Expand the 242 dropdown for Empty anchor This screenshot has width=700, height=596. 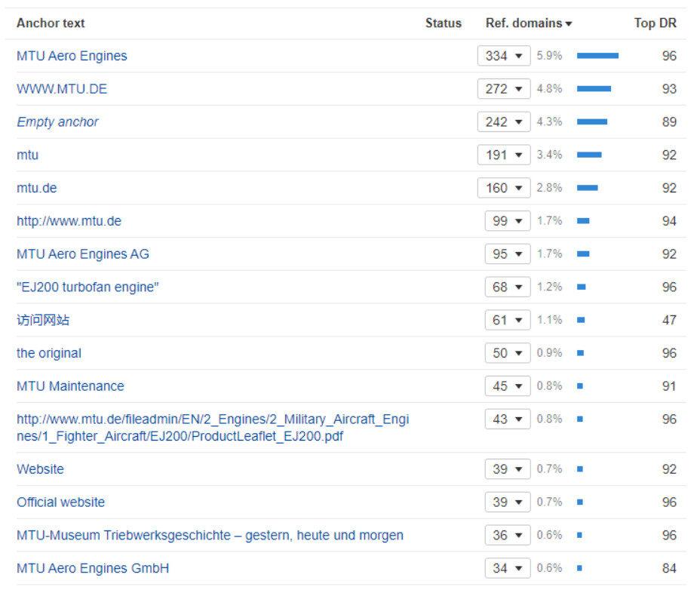504,122
